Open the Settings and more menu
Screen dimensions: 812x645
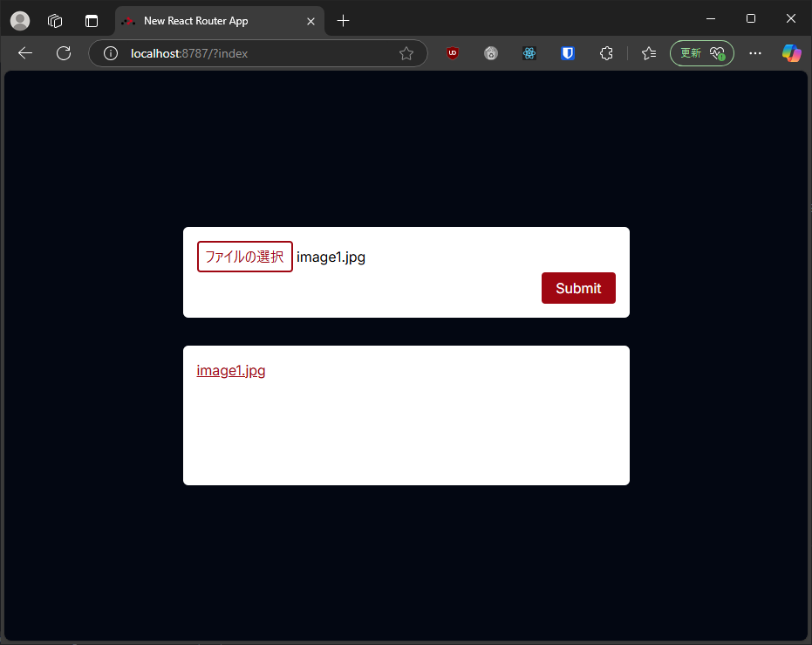pos(755,53)
